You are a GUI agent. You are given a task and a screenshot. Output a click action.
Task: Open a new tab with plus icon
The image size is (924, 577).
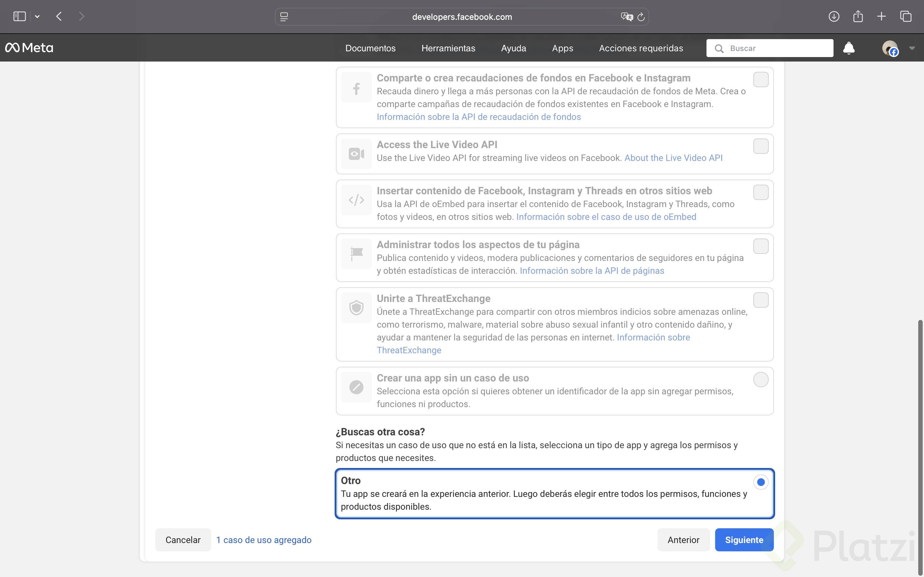click(x=881, y=16)
